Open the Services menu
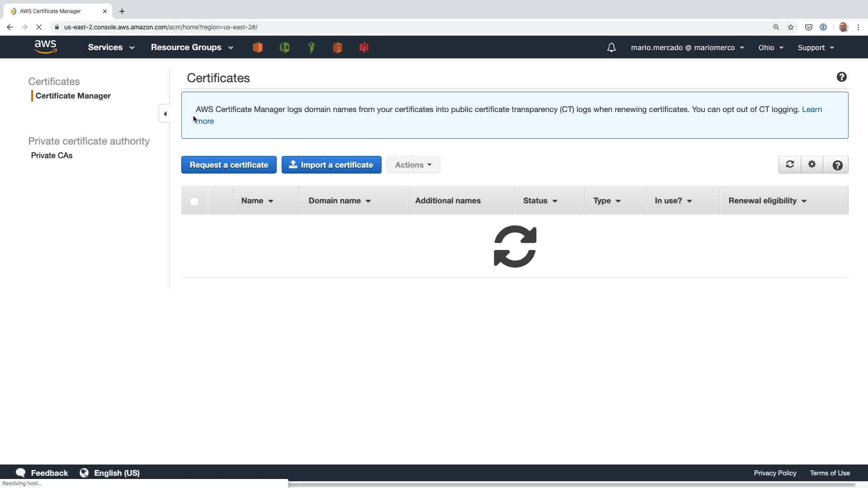The image size is (868, 488). [x=111, y=47]
